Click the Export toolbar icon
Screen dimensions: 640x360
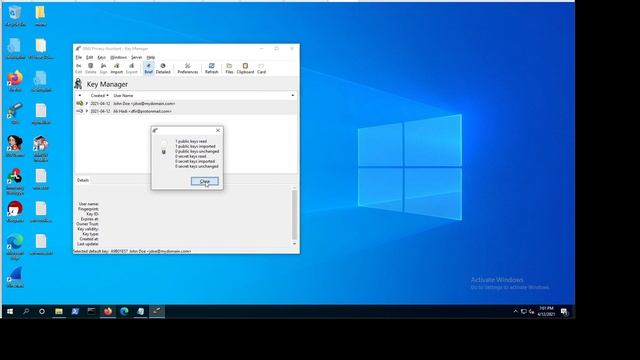click(x=131, y=68)
